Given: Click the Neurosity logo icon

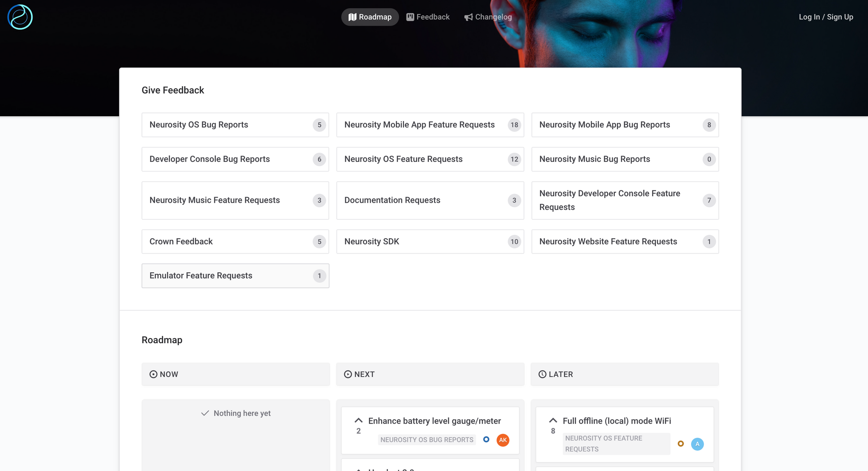Looking at the screenshot, I should click(20, 17).
